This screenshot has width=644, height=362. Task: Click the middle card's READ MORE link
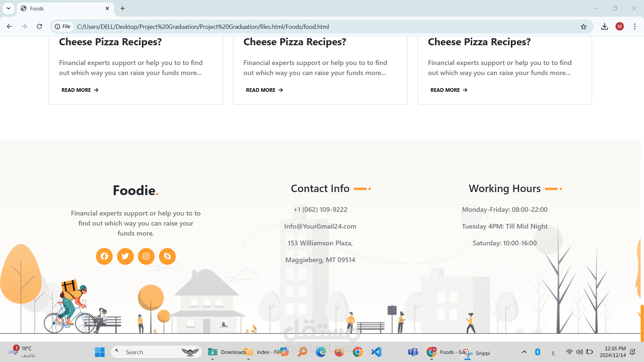pyautogui.click(x=264, y=90)
